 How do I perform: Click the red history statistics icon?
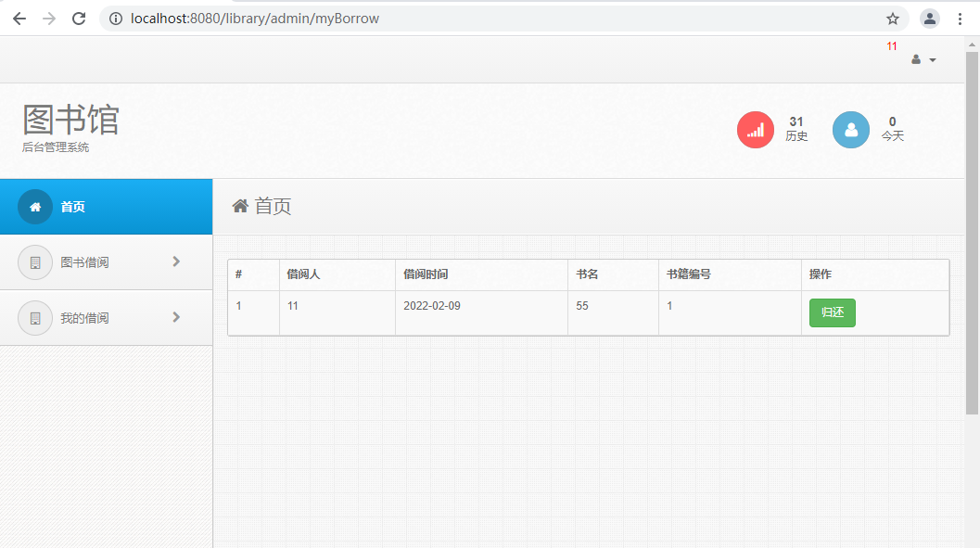tap(755, 130)
